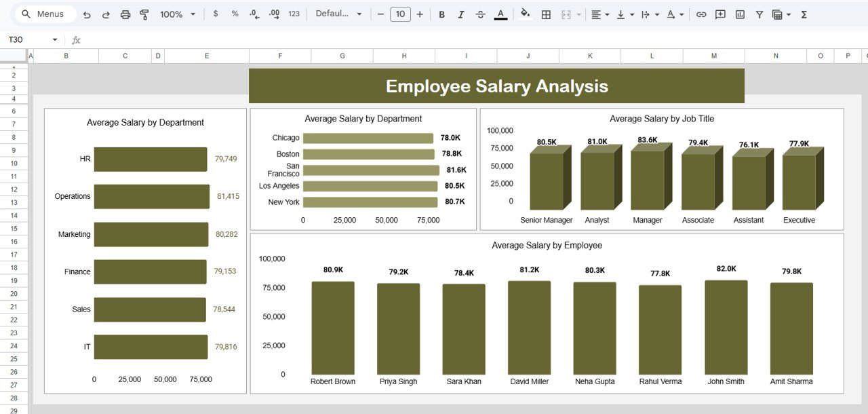The image size is (868, 414).
Task: Open the fill color picker
Action: click(526, 14)
